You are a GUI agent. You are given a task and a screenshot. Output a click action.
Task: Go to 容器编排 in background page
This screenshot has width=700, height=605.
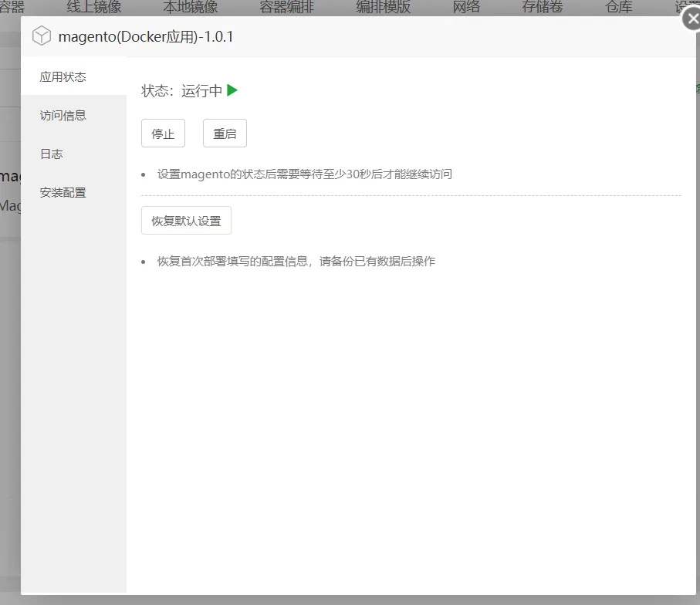(286, 7)
